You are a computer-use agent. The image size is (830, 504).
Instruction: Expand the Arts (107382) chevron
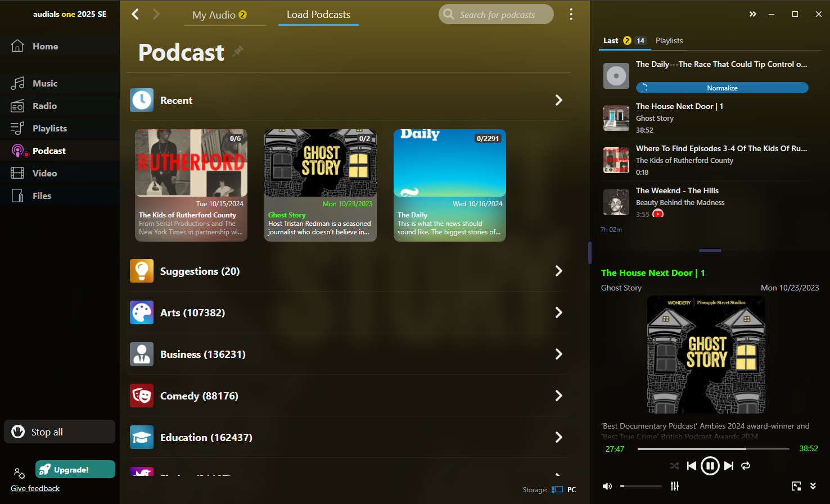(x=558, y=312)
